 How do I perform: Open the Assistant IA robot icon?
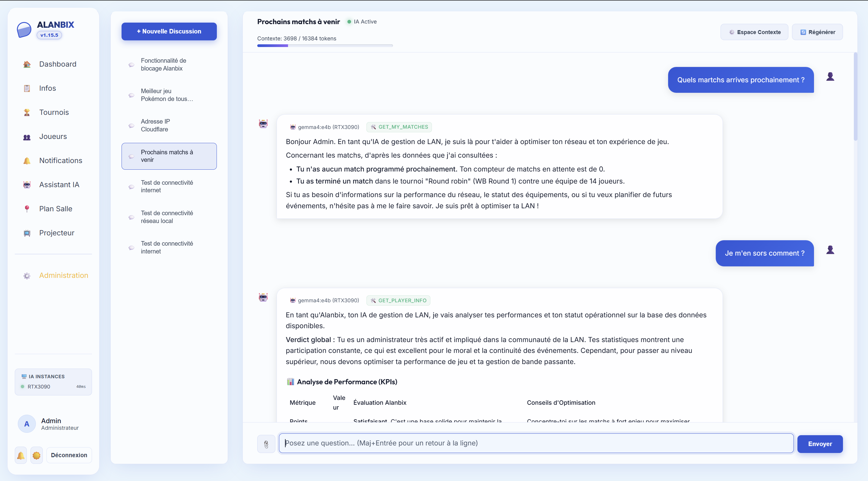27,185
